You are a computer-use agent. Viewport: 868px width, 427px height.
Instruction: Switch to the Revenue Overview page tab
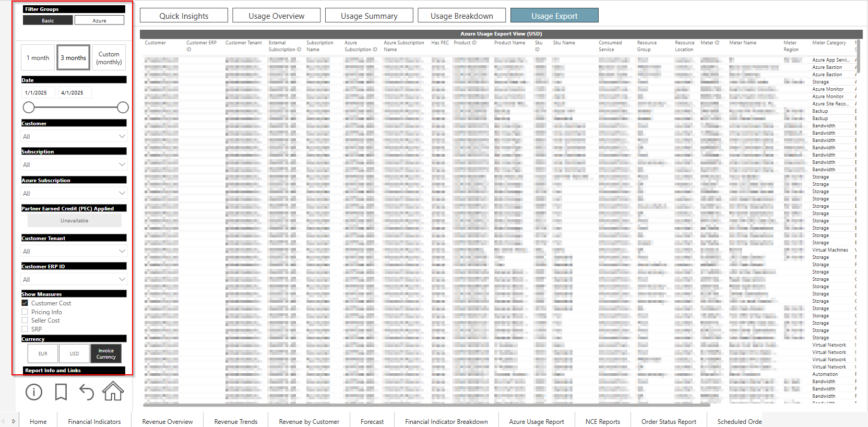[168, 421]
